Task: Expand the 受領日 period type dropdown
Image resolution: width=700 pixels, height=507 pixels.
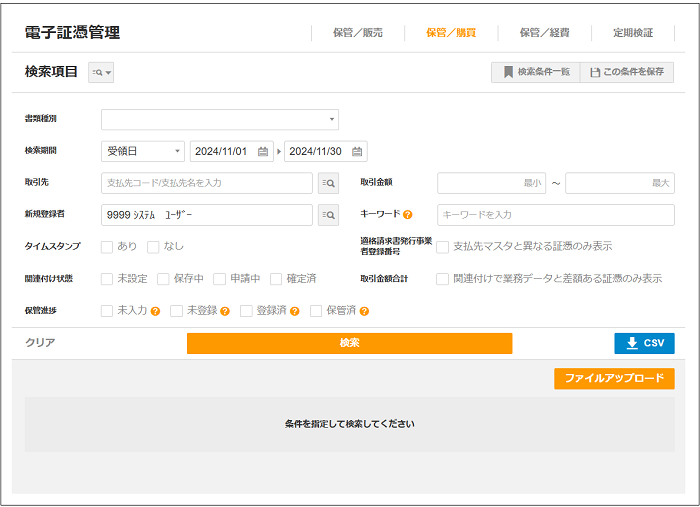Action: pos(143,151)
